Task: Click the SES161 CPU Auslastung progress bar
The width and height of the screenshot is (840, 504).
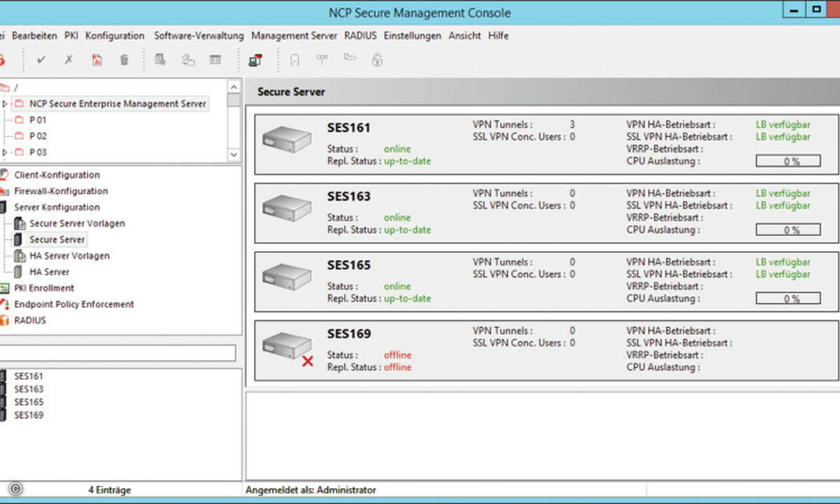Action: [788, 161]
